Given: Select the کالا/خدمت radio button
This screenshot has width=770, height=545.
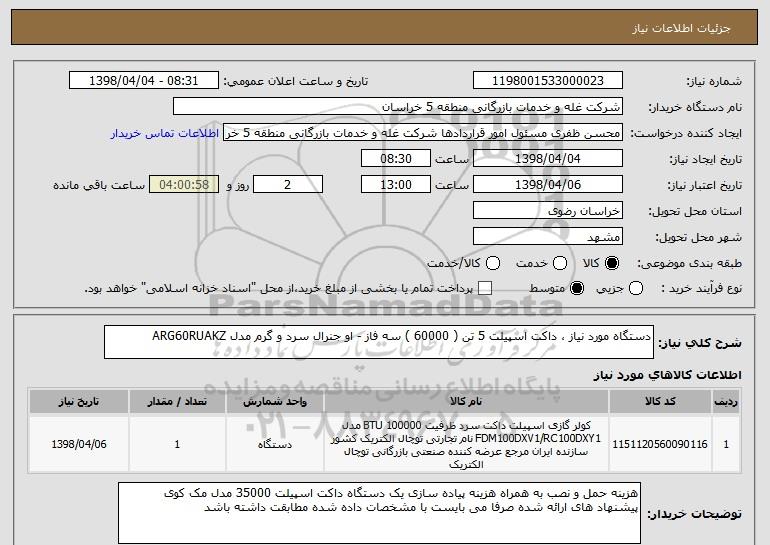Looking at the screenshot, I should pos(493,264).
